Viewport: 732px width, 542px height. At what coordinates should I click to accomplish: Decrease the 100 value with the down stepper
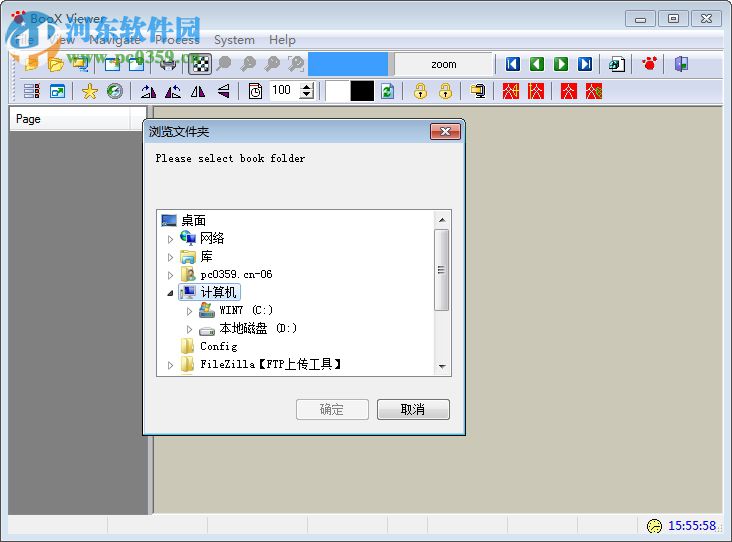coord(306,95)
